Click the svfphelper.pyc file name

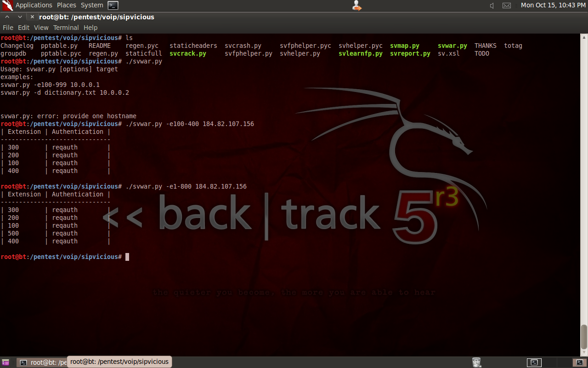coord(305,46)
